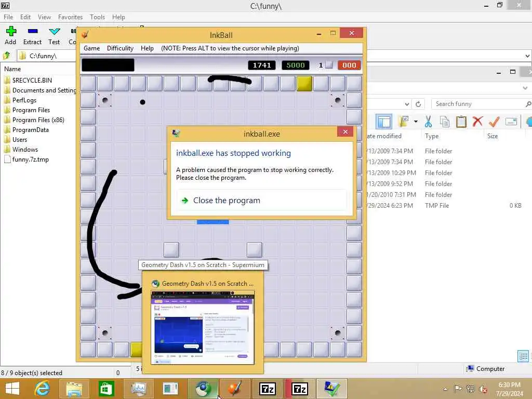
Task: Click the folder options checklist icon
Action: (404, 121)
